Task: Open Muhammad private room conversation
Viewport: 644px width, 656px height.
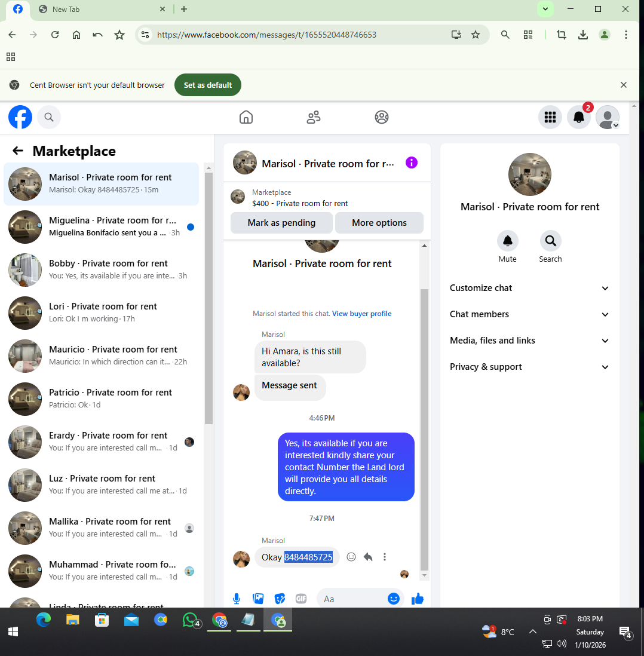Action: [x=101, y=572]
